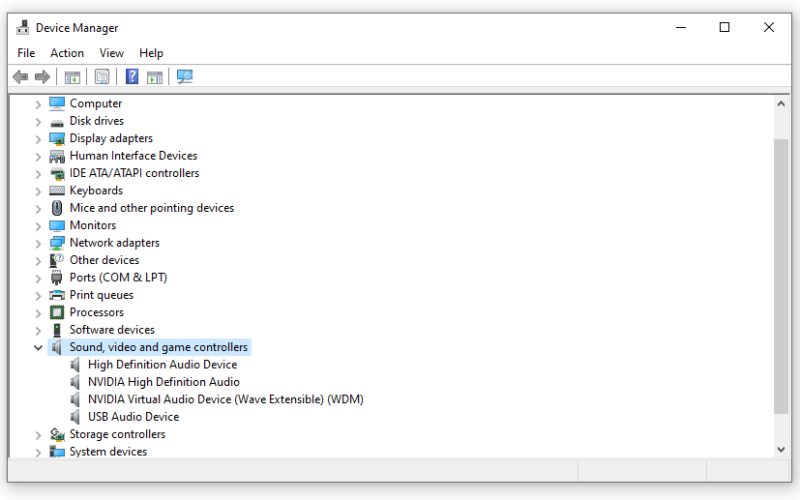Expand the Disk drives node
This screenshot has width=800, height=500.
38,122
